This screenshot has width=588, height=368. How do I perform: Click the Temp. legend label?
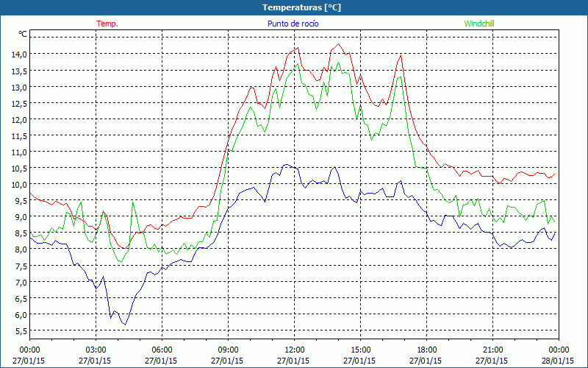[107, 24]
